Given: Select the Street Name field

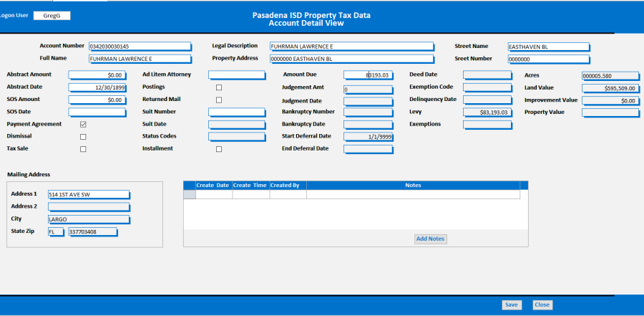Looking at the screenshot, I should [x=548, y=47].
